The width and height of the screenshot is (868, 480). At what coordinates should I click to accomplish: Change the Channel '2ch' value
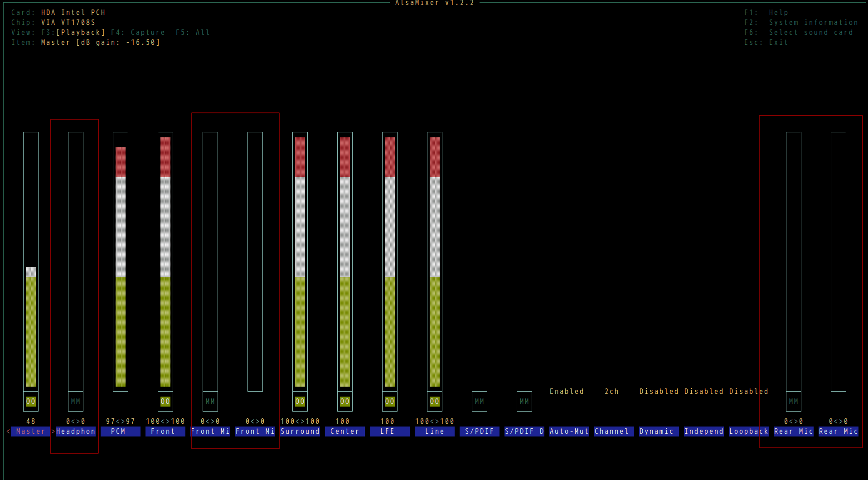(x=611, y=392)
